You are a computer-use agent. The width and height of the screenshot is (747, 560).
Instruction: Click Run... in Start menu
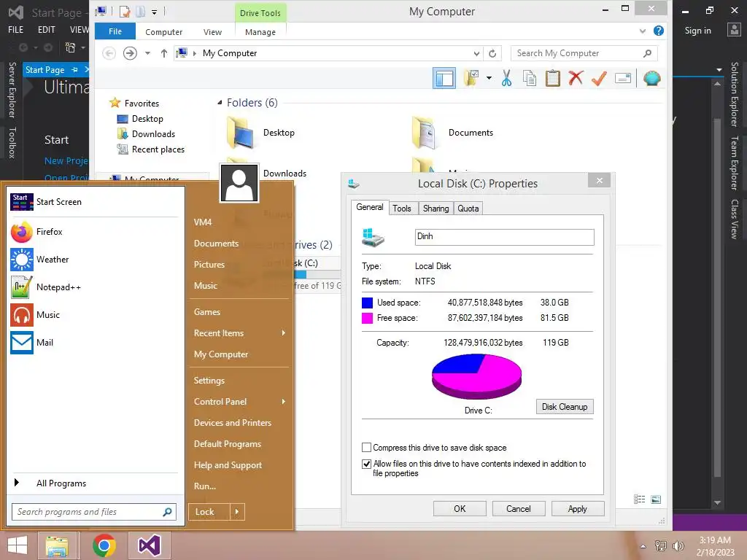click(205, 486)
